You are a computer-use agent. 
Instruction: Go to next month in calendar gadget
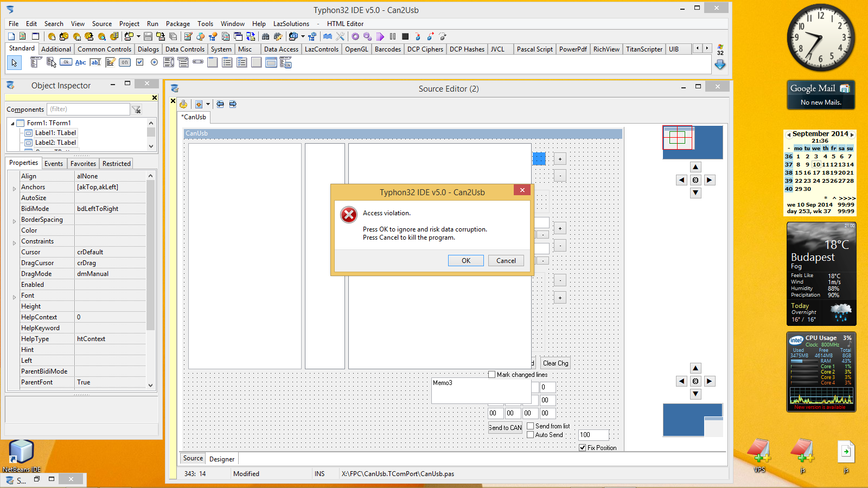pyautogui.click(x=852, y=134)
